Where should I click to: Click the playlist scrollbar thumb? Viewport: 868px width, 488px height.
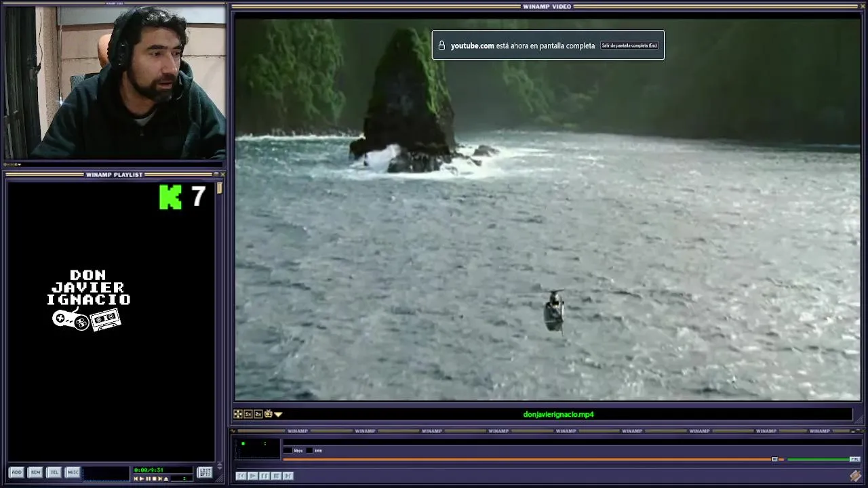[220, 188]
